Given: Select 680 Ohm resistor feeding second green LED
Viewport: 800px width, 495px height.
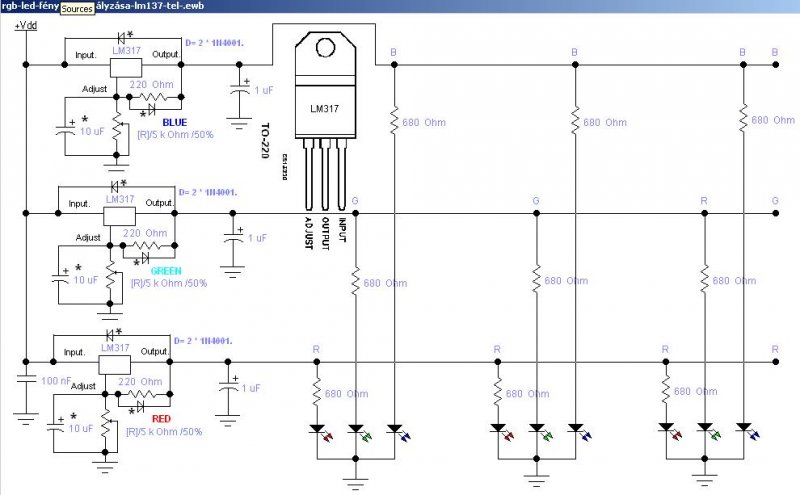Looking at the screenshot, I should (536, 279).
